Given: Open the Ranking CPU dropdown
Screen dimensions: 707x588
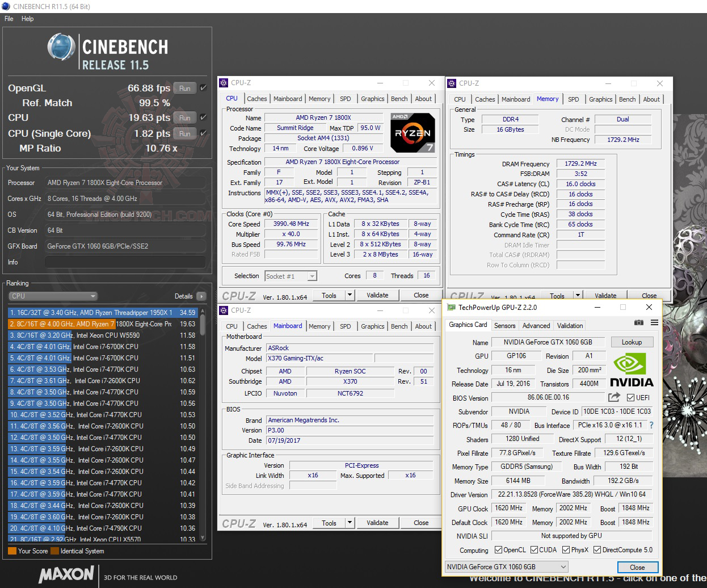Looking at the screenshot, I should point(53,296).
